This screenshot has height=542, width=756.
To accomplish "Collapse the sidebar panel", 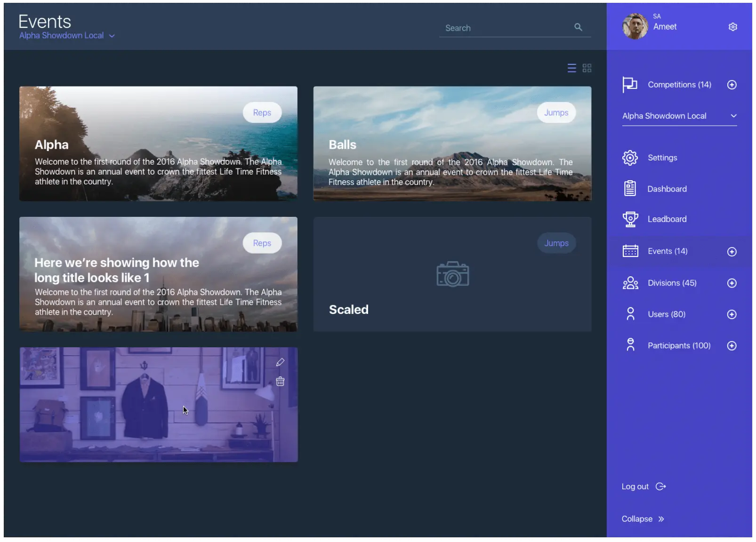I will (x=643, y=519).
